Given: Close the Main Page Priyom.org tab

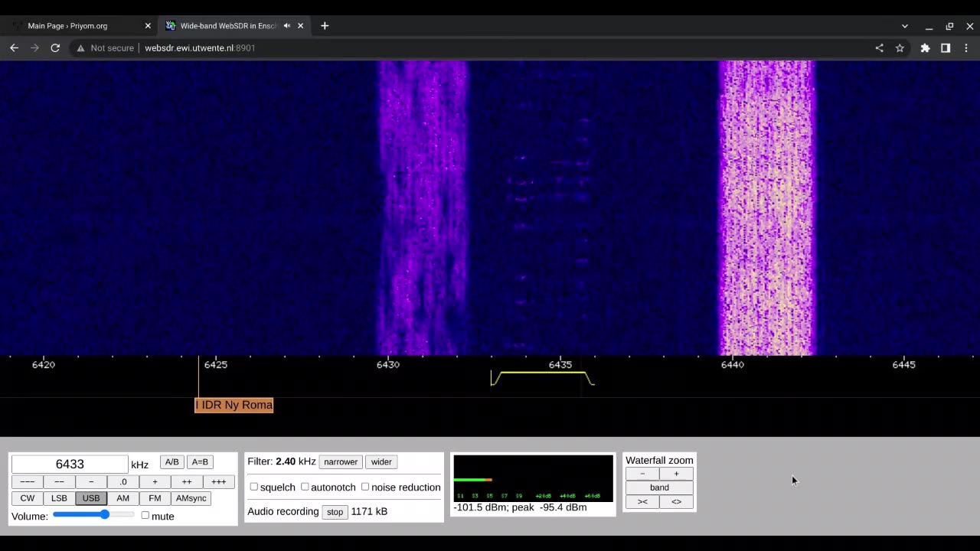Looking at the screenshot, I should 148,25.
